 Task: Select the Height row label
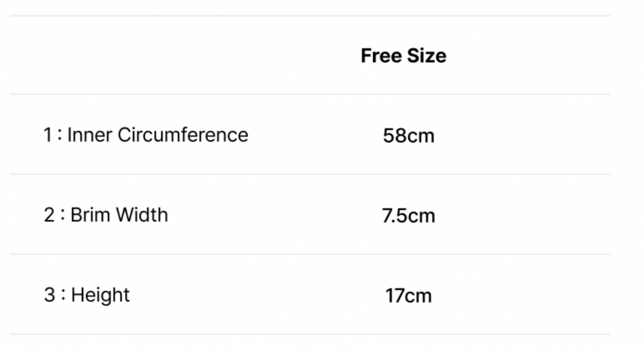87,295
